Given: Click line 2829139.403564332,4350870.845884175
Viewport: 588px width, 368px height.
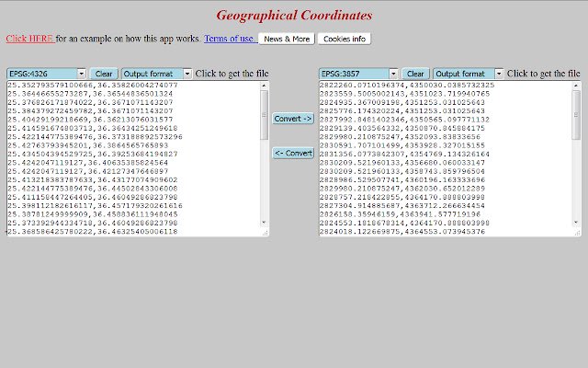Looking at the screenshot, I should click(402, 129).
